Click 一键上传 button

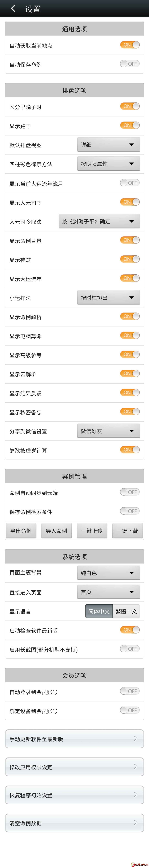tap(92, 531)
